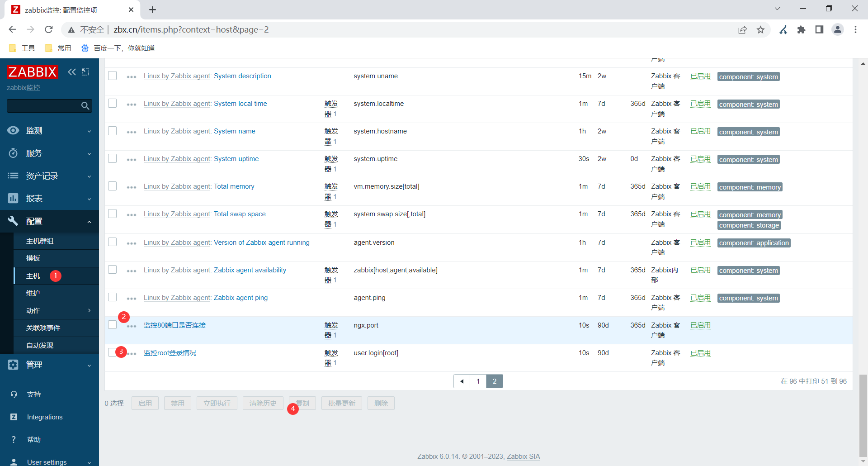Expand the 服务 sidebar menu
868x466 pixels.
[x=49, y=153]
